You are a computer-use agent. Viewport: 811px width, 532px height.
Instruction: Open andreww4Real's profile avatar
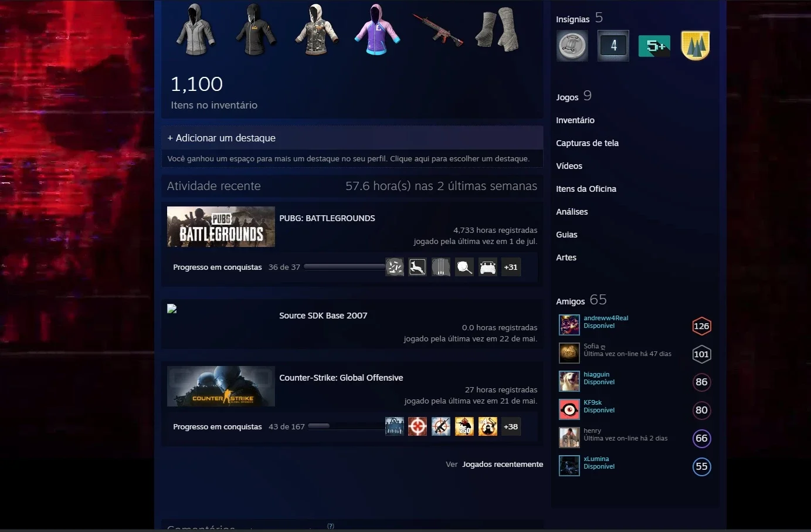click(569, 325)
